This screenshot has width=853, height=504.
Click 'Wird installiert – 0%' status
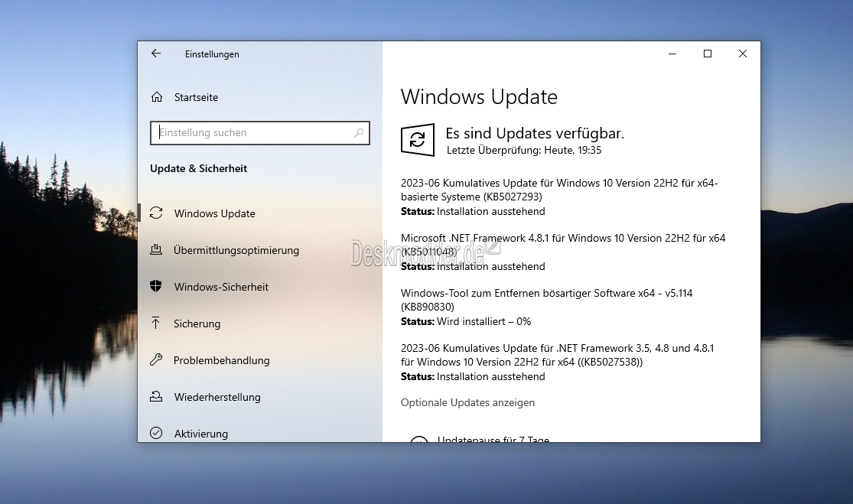tap(483, 322)
